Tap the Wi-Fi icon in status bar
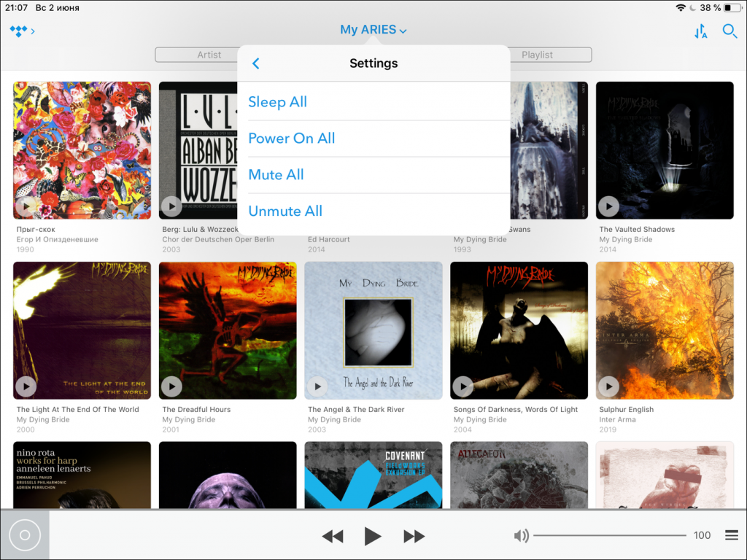Image resolution: width=747 pixels, height=560 pixels. pos(681,7)
